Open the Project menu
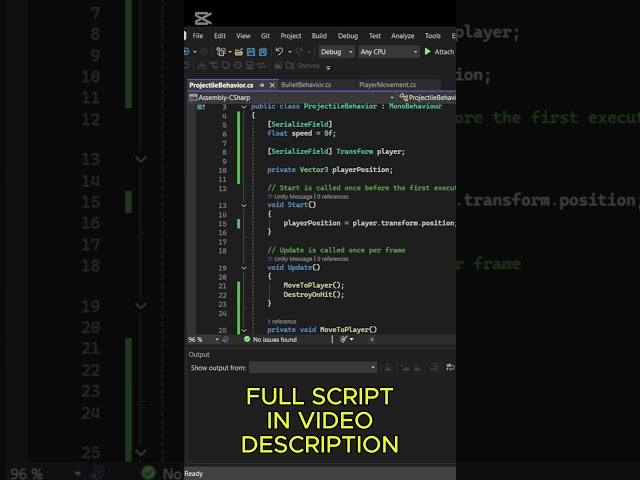The width and height of the screenshot is (640, 480). 291,36
